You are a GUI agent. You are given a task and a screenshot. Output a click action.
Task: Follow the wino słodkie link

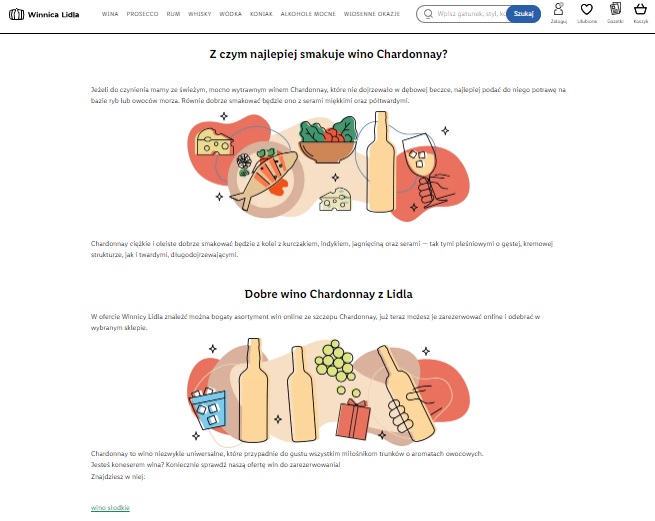[x=110, y=508]
